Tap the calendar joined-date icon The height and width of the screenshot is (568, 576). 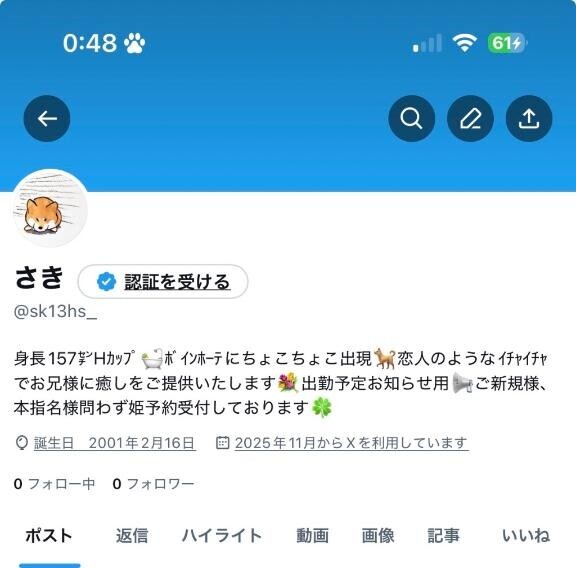pyautogui.click(x=223, y=442)
